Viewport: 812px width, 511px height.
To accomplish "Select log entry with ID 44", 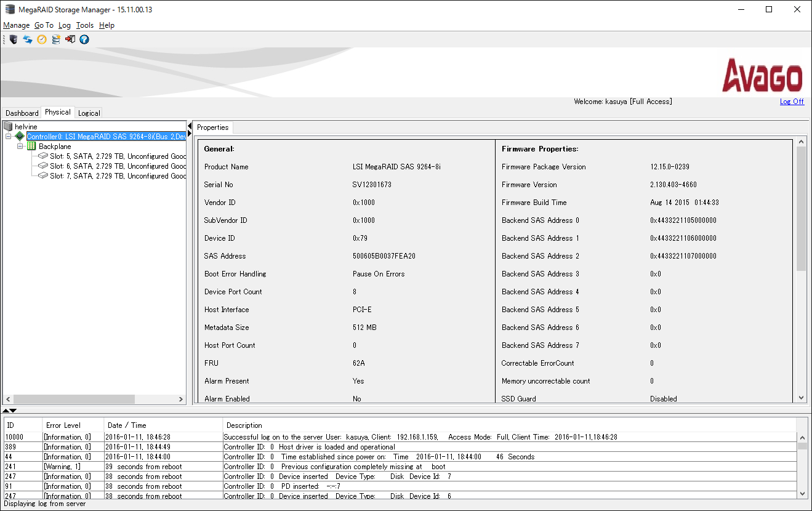I will [400, 457].
